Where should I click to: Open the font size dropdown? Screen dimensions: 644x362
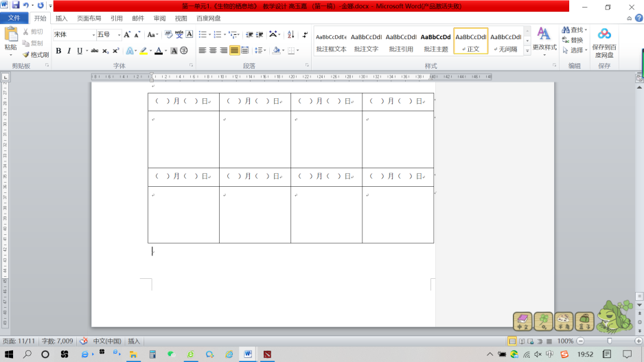pos(119,35)
